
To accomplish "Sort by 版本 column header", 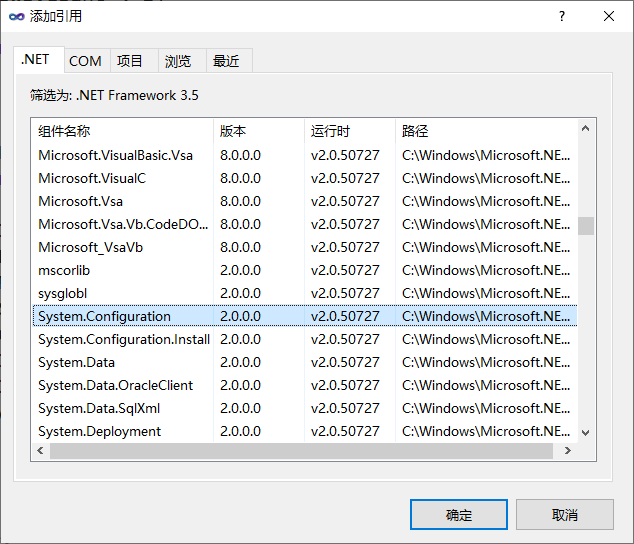I will click(259, 131).
